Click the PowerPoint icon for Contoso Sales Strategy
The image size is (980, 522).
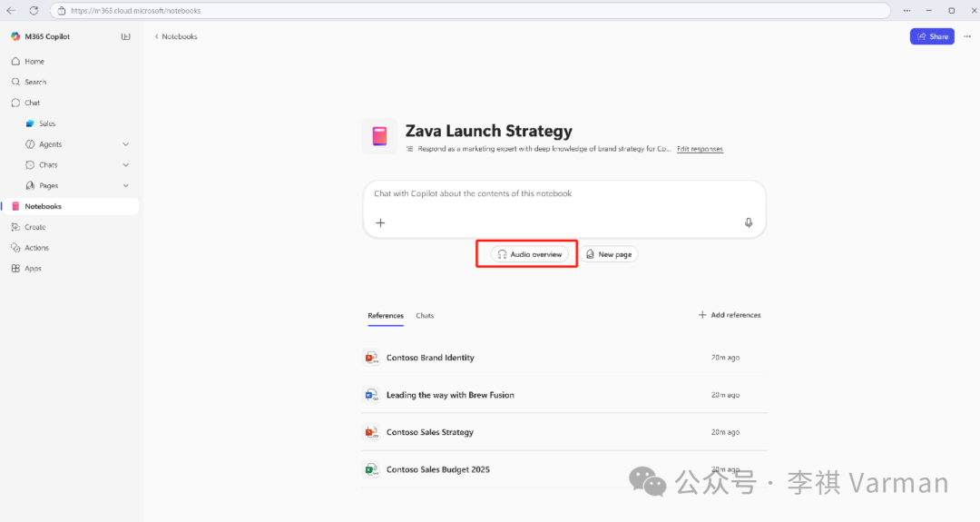(x=372, y=432)
